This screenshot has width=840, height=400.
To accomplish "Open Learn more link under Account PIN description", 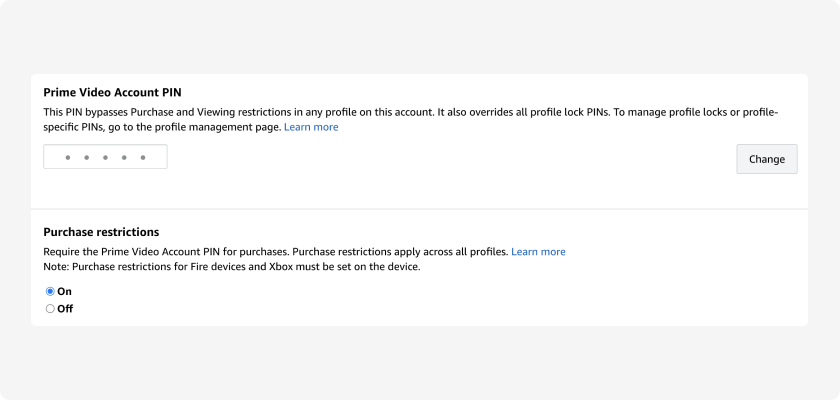I will coord(311,127).
